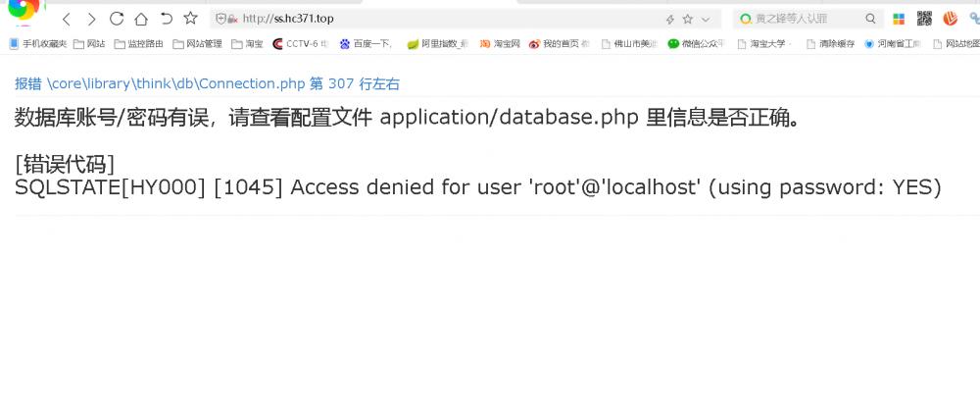Open the 我的首页 Weibo bookmark
The height and width of the screenshot is (415, 980).
coord(560,44)
